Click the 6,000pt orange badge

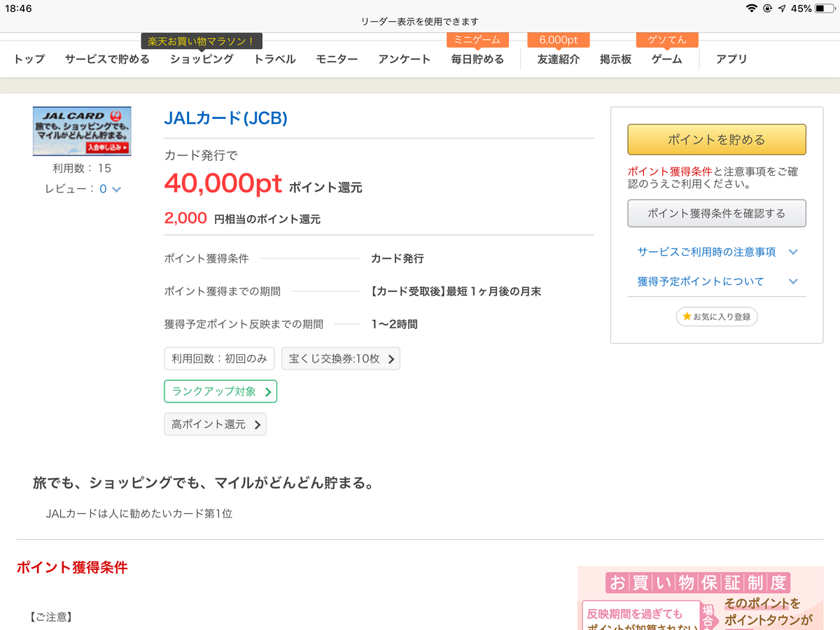(558, 40)
